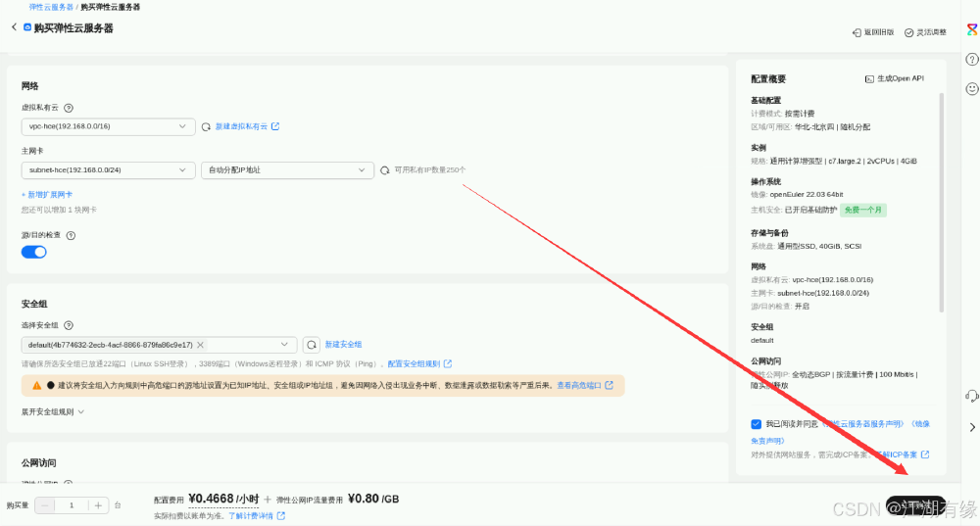The width and height of the screenshot is (980, 526).
Task: Open help icon next to 虚拟私有云
Action: (69, 108)
